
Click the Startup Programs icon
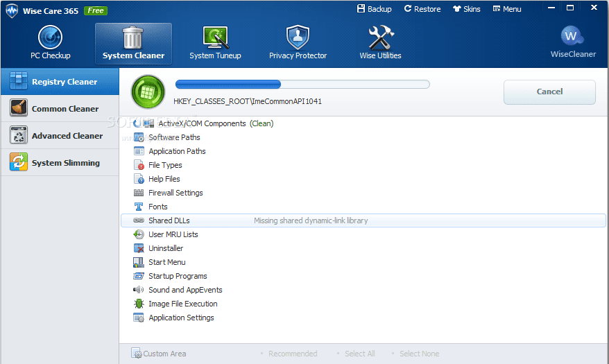(139, 276)
